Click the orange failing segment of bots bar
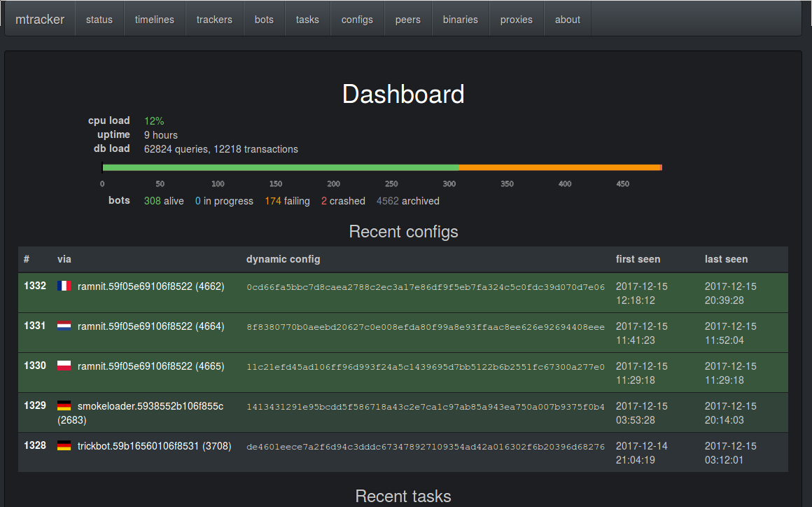 pos(560,167)
